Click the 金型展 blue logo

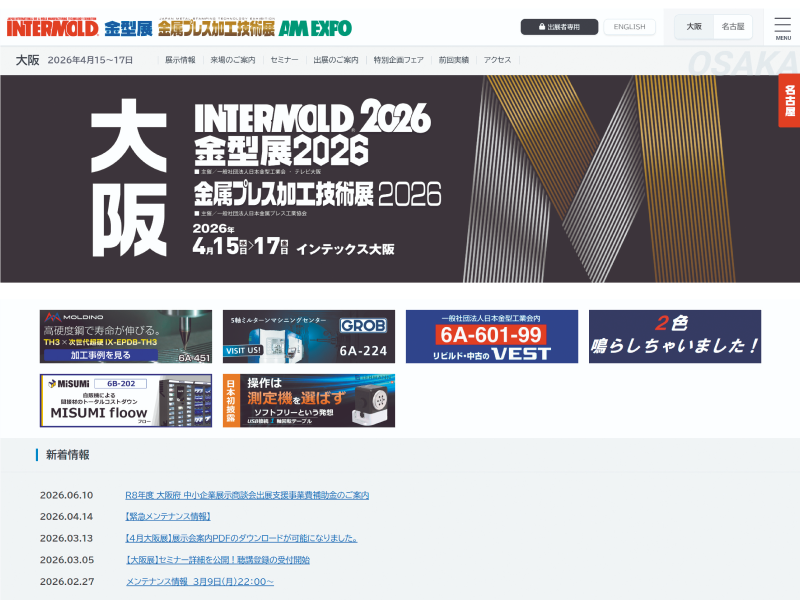coord(129,29)
